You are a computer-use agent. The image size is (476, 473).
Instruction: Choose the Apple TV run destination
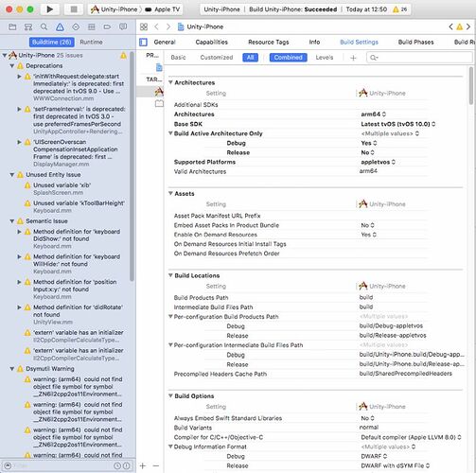[163, 9]
